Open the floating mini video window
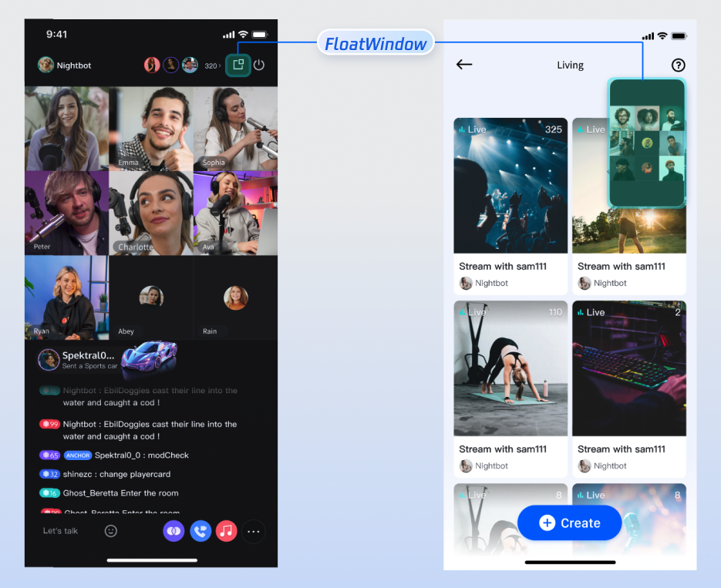This screenshot has height=588, width=721. pyautogui.click(x=646, y=143)
